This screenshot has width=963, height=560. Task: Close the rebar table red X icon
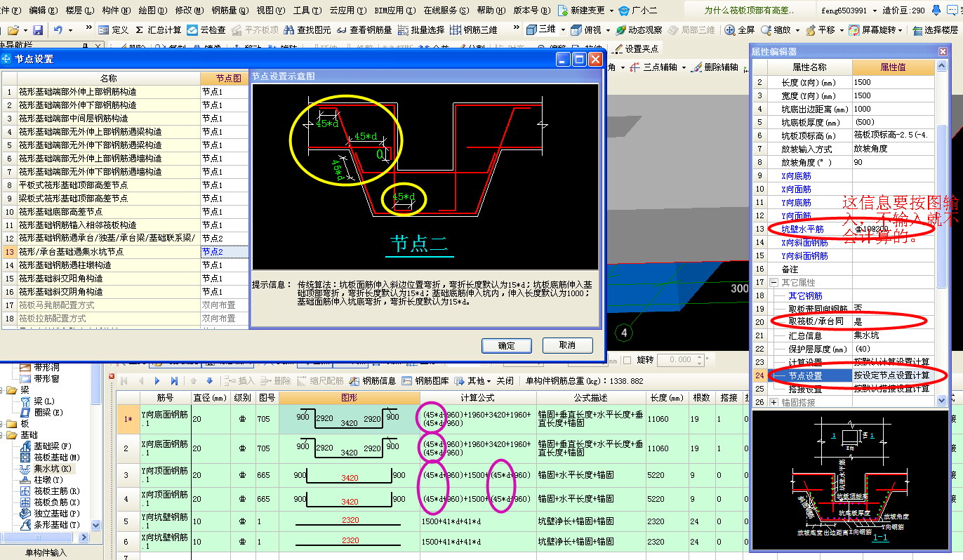(111, 376)
